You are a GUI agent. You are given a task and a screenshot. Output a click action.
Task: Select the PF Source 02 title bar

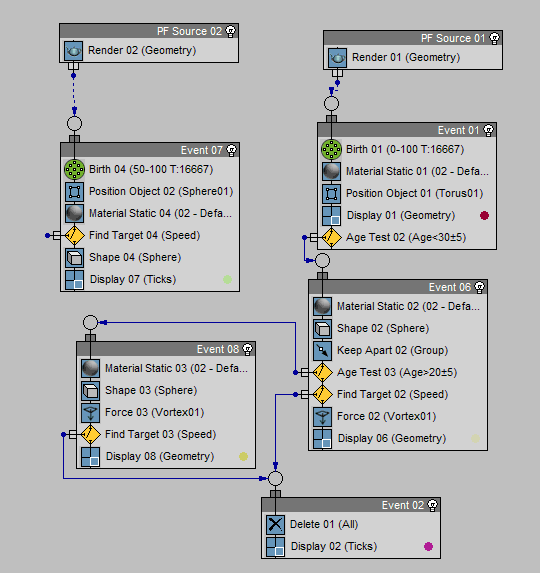[x=149, y=31]
